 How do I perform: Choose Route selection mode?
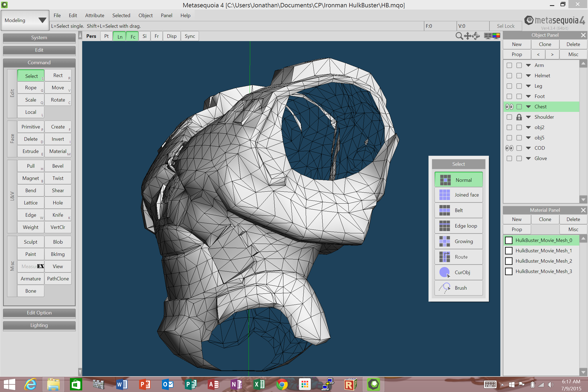[459, 257]
